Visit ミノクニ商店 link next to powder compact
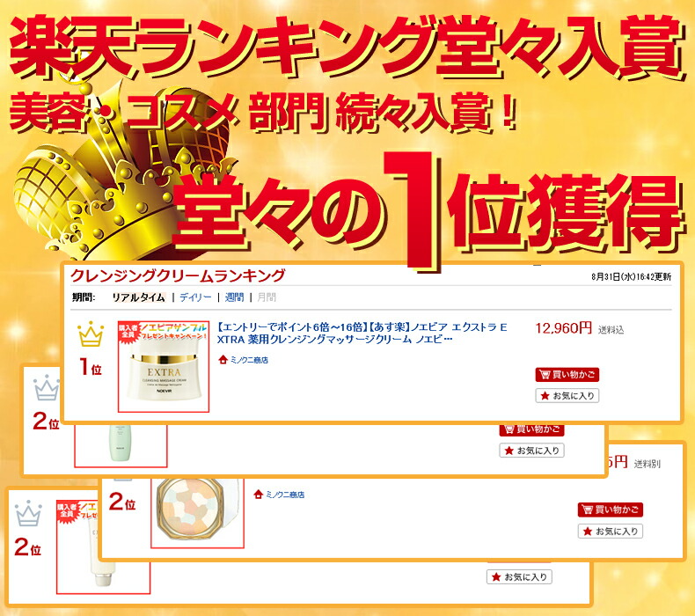695x616 pixels. pyautogui.click(x=285, y=495)
